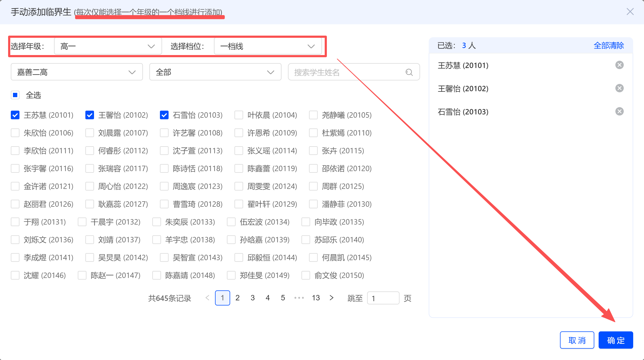The width and height of the screenshot is (644, 360).
Task: Go to page 3 in pagination
Action: (253, 298)
